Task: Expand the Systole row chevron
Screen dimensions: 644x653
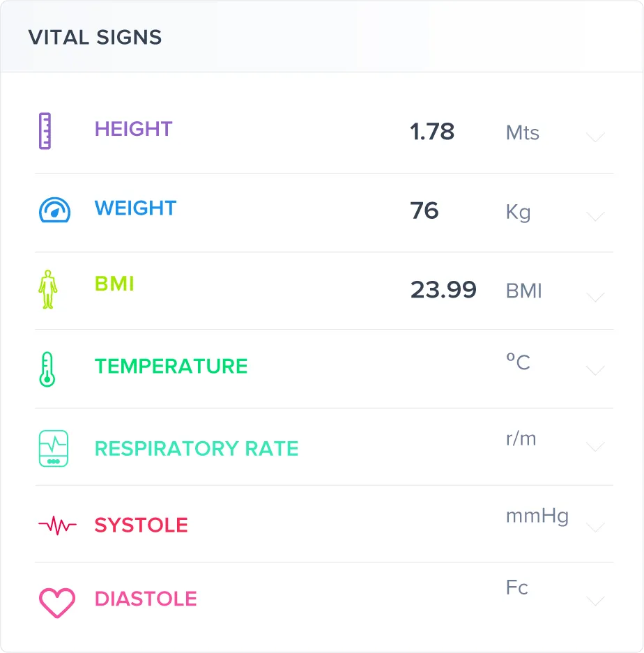Action: [x=595, y=528]
